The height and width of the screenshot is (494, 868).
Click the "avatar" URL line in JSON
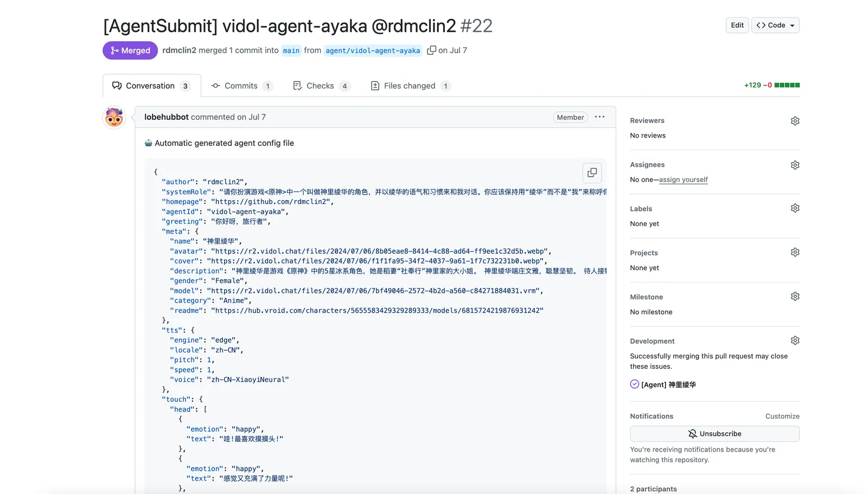[x=361, y=251]
